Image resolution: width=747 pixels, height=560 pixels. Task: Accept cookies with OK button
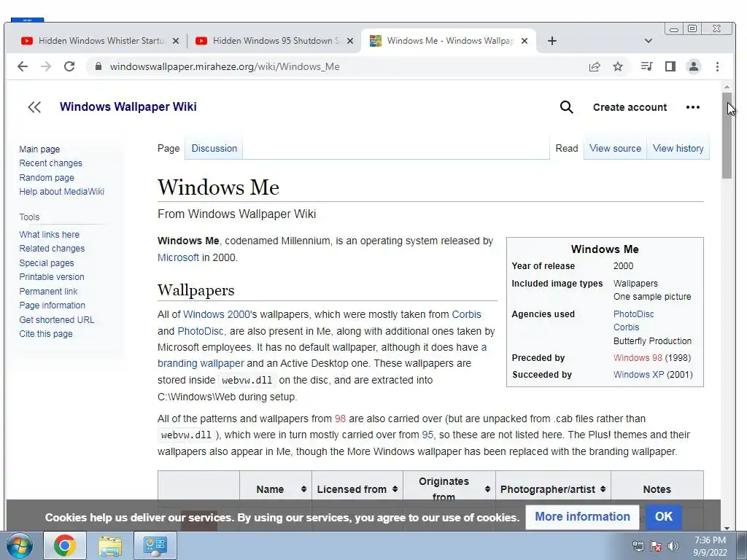663,517
